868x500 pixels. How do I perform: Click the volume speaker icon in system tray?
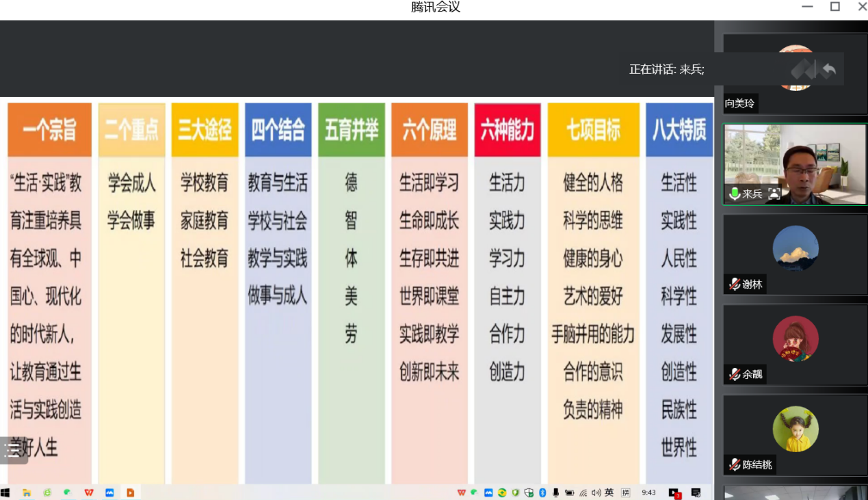[596, 492]
